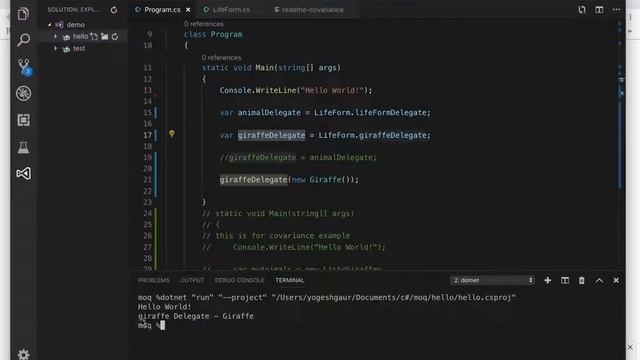The height and width of the screenshot is (360, 640).
Task: Click class Program declaration
Action: tap(213, 35)
